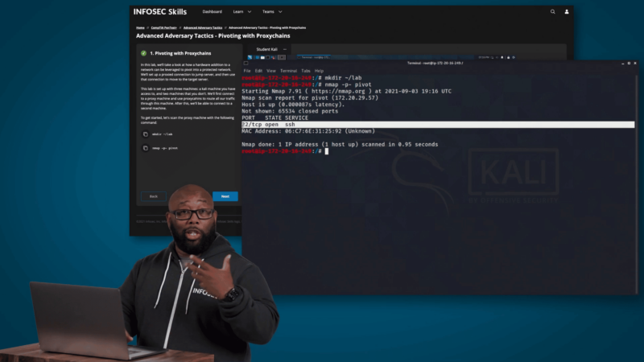This screenshot has width=644, height=362.
Task: Open the terminal View menu
Action: tap(271, 71)
